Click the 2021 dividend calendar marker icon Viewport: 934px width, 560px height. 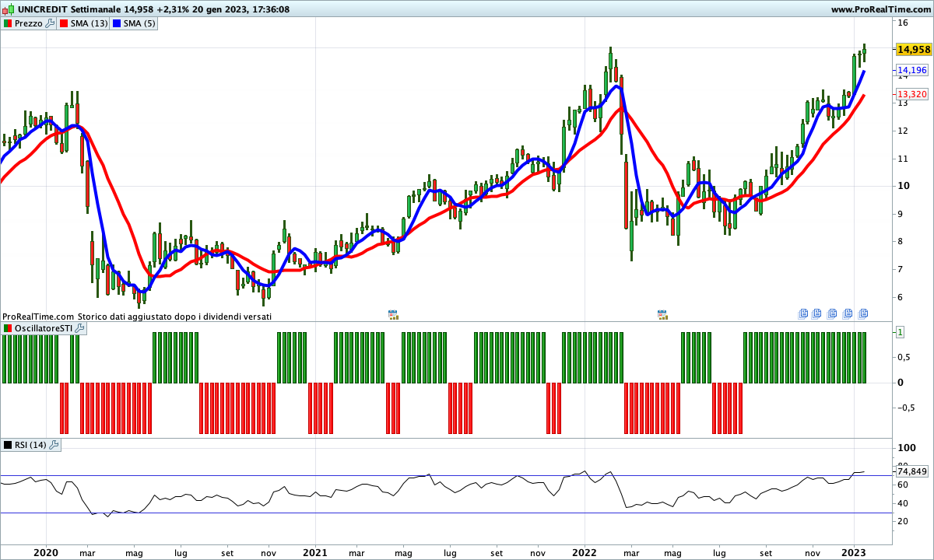point(394,314)
